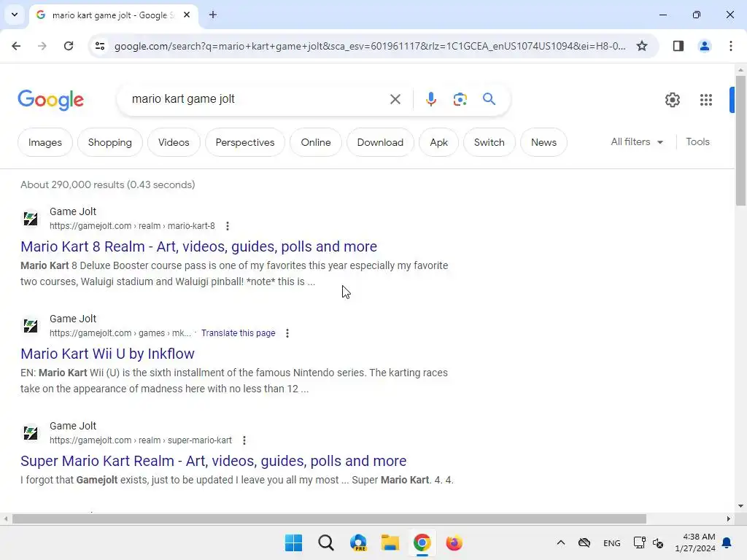
Task: Apply the Switch filter chip
Action: pos(489,142)
